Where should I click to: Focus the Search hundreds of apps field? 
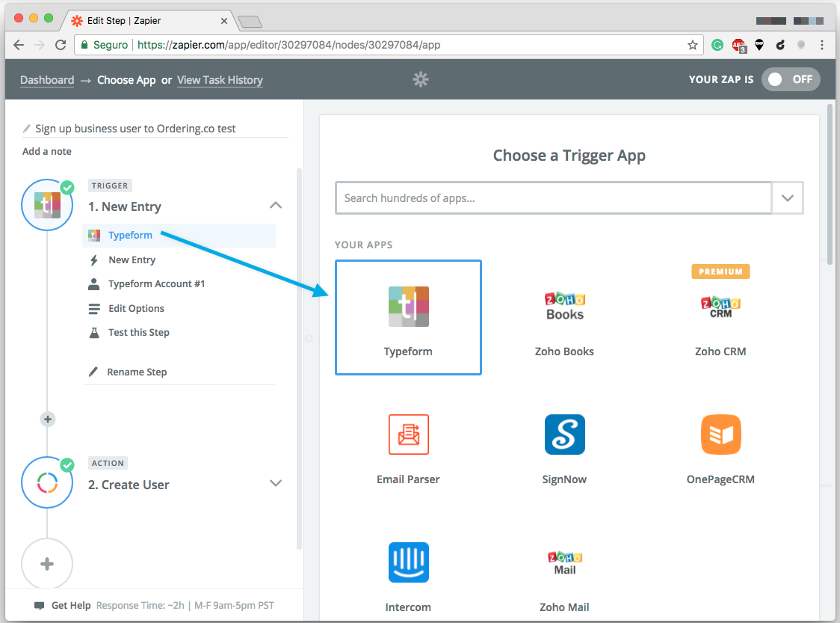(x=553, y=198)
